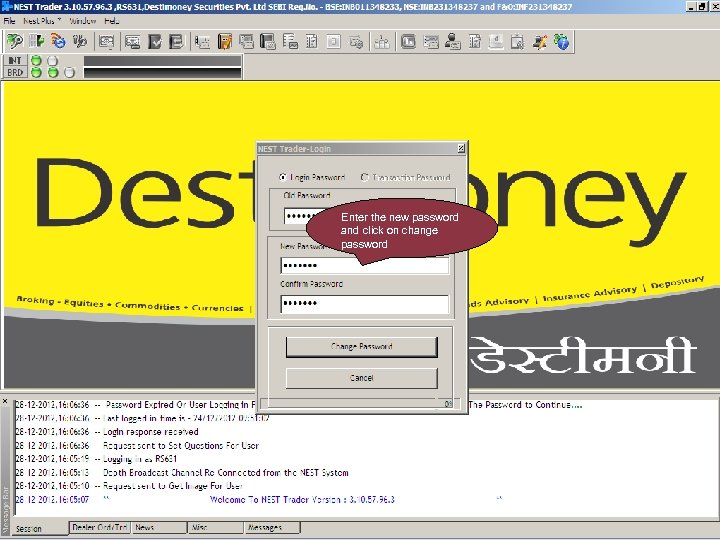The width and height of the screenshot is (720, 540).
Task: Click the blue info globe toolbar icon
Action: 562,42
